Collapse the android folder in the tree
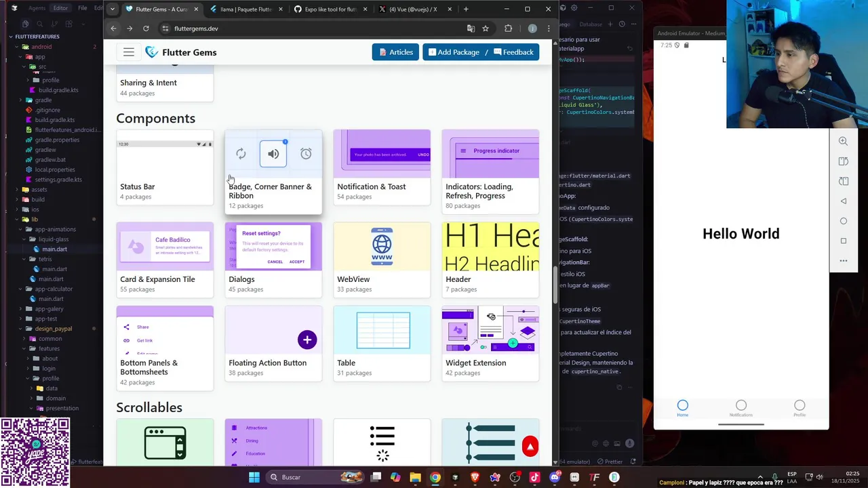Viewport: 868px width, 488px height. [41, 47]
